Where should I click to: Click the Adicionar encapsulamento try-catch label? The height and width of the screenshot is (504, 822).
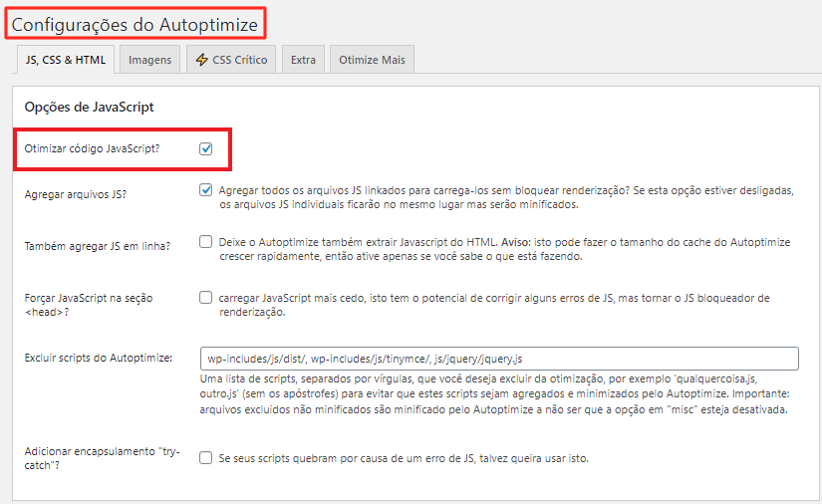click(103, 458)
